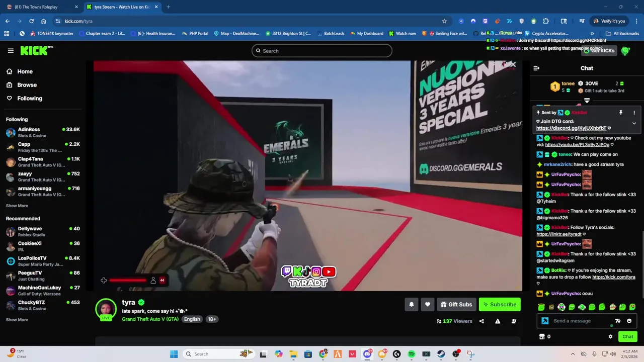This screenshot has width=644, height=362.
Task: Report stream with warning triangle icon
Action: pos(498,321)
